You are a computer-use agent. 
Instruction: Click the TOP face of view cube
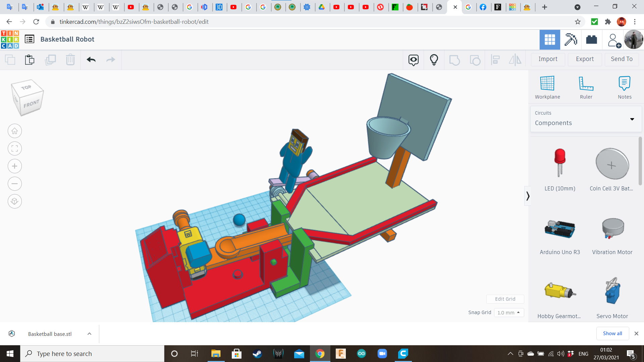click(x=26, y=87)
